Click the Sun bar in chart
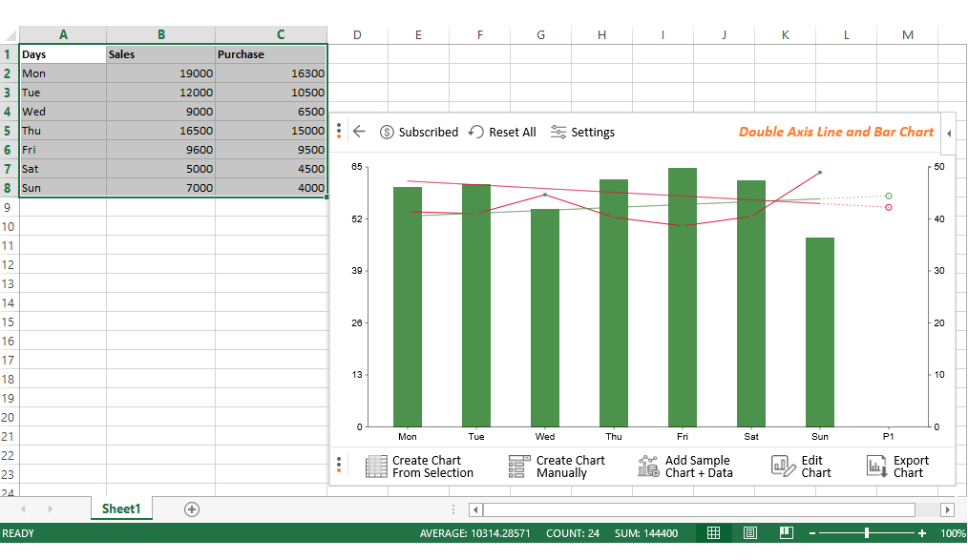The height and width of the screenshot is (560, 968). click(x=820, y=332)
